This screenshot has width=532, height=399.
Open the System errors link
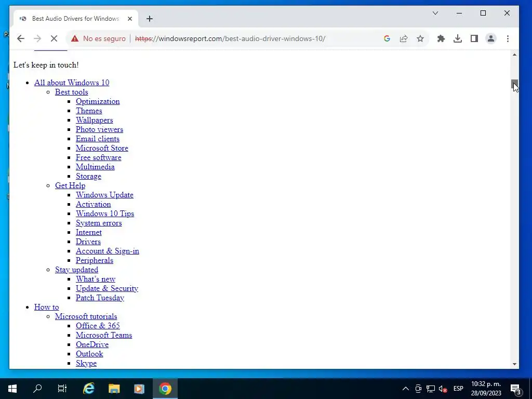click(x=99, y=223)
